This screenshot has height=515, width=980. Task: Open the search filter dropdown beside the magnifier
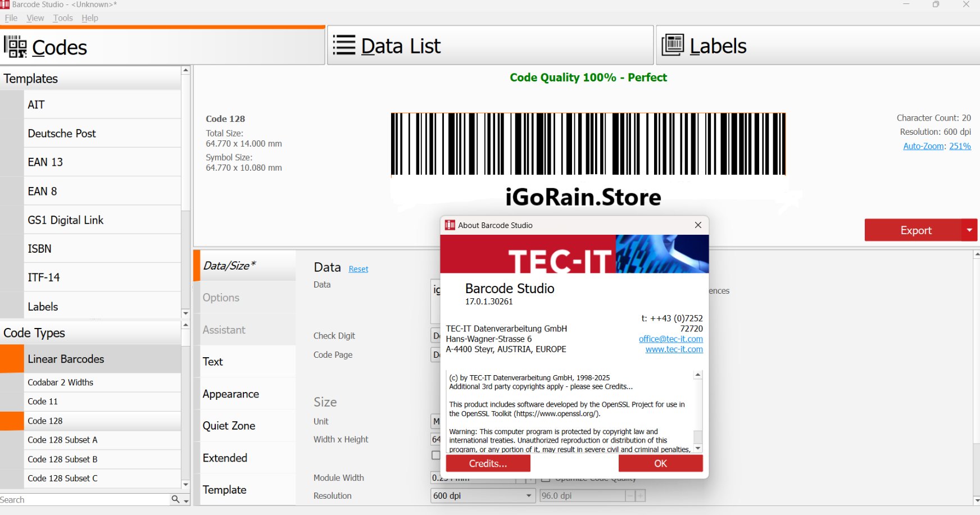click(x=186, y=500)
